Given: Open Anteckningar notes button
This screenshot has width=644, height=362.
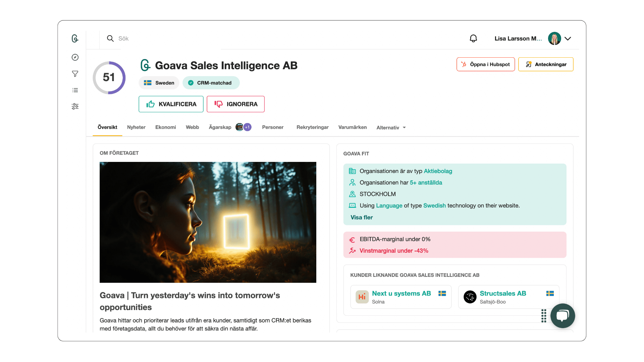Looking at the screenshot, I should [546, 64].
